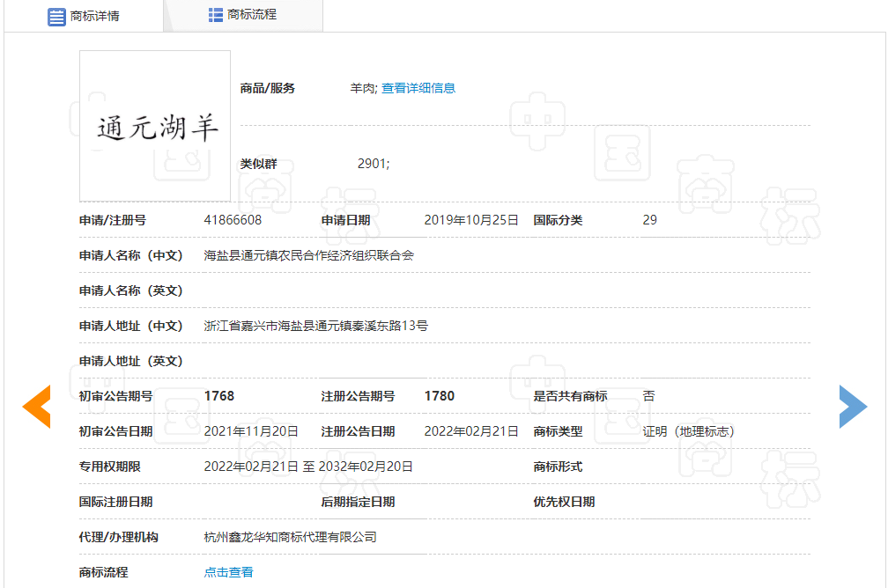The image size is (888, 588).
Task: Go to previous trademark with orange arrow
Action: [x=37, y=407]
